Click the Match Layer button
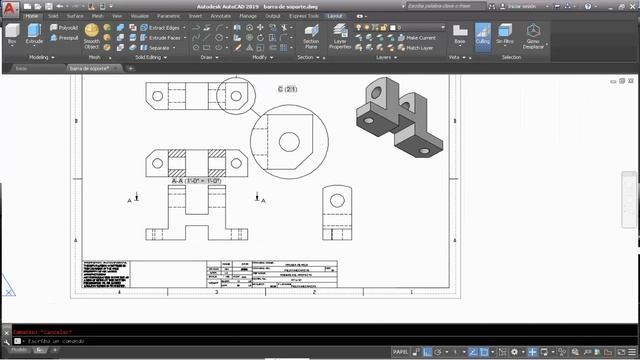This screenshot has width=640, height=360. (416, 48)
